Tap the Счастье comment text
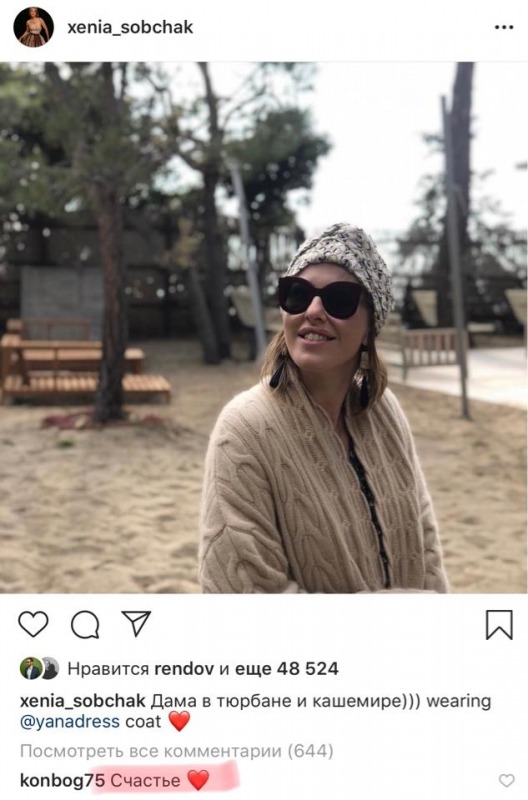The height and width of the screenshot is (800, 528). tap(145, 780)
